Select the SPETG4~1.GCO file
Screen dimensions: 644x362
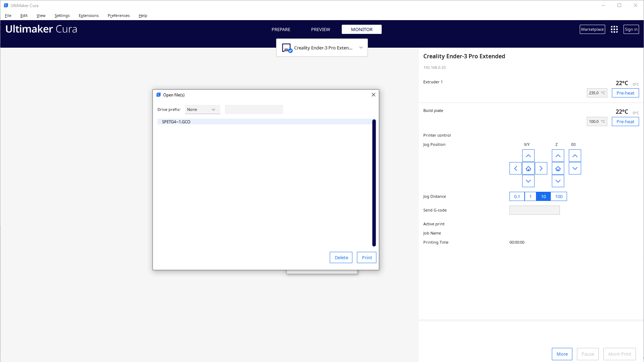point(264,121)
